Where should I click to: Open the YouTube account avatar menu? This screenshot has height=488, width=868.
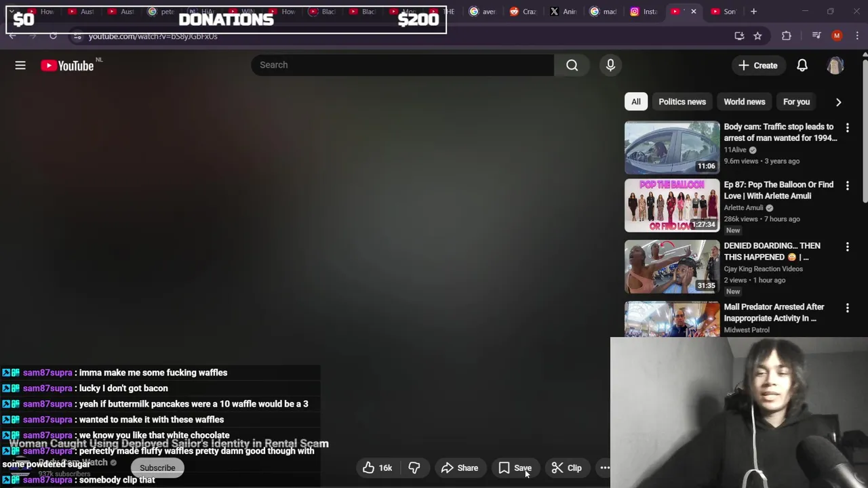tap(835, 65)
